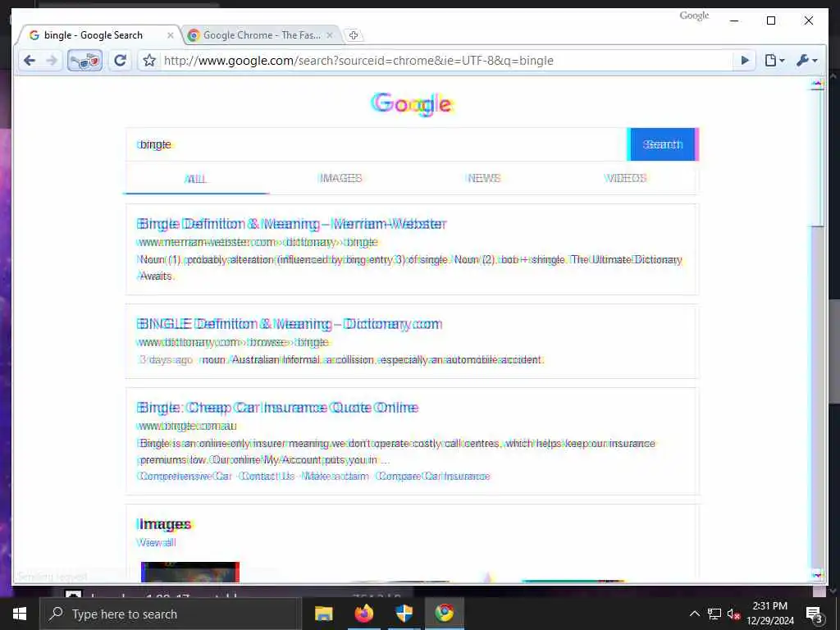Viewport: 840px width, 630px height.
Task: Open the Windows Start menu
Action: coord(20,614)
